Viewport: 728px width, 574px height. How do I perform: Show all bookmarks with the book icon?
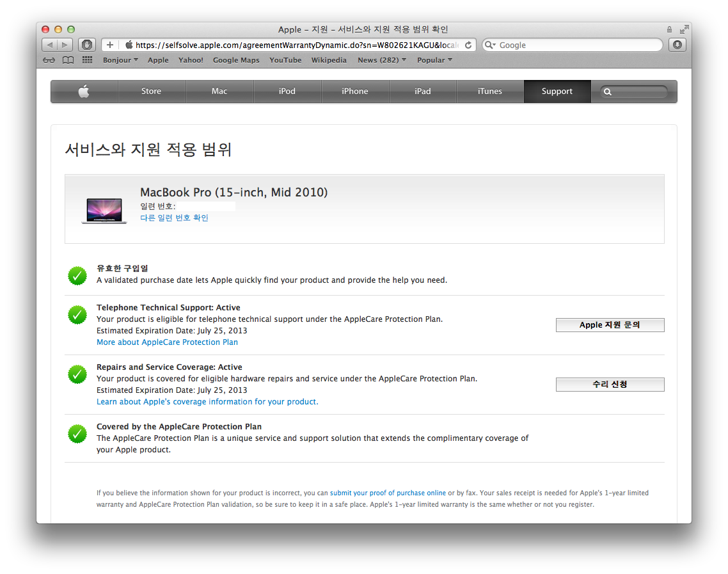point(68,60)
